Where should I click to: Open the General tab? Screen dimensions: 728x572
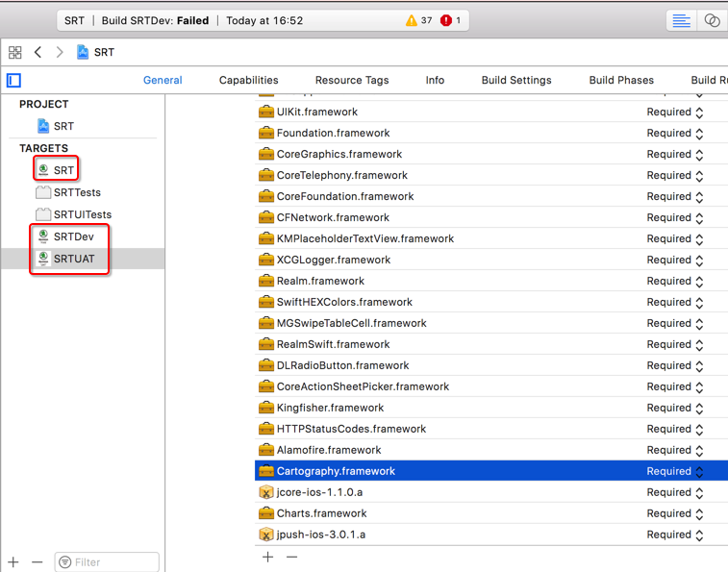click(x=163, y=80)
